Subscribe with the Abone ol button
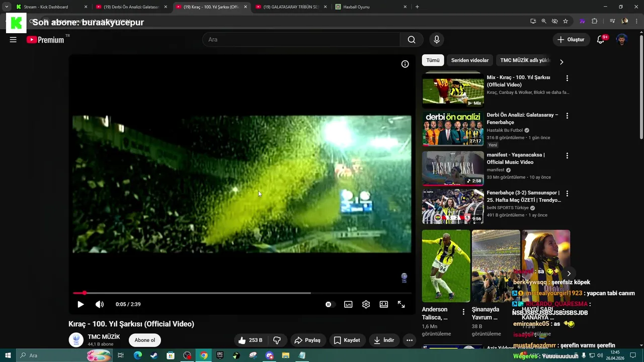The height and width of the screenshot is (362, 644). 145,340
